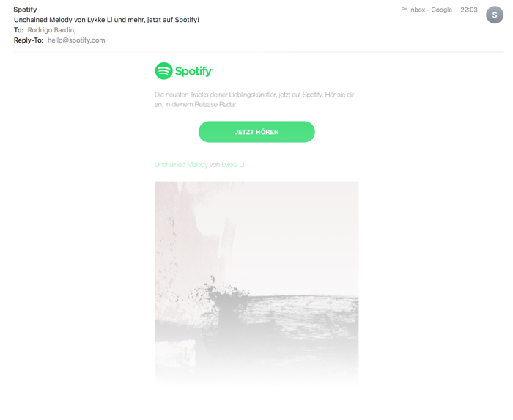Click the words Release Radar in the paragraph
Image resolution: width=513 pixels, height=420 pixels.
point(215,105)
